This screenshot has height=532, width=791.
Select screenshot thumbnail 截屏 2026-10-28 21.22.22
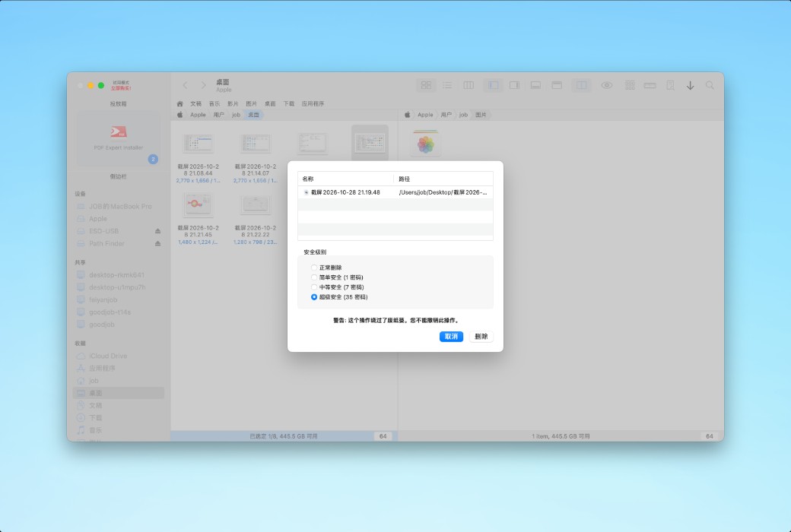(x=256, y=204)
